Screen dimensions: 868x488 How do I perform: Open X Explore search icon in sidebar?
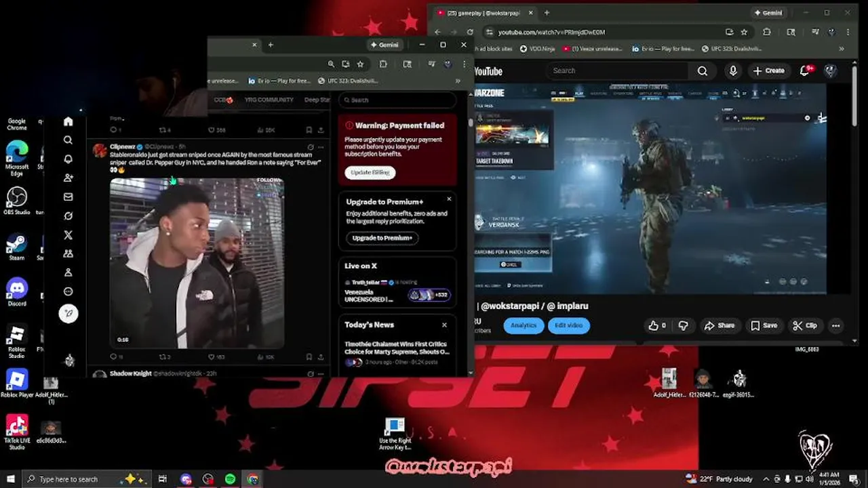[x=68, y=140]
